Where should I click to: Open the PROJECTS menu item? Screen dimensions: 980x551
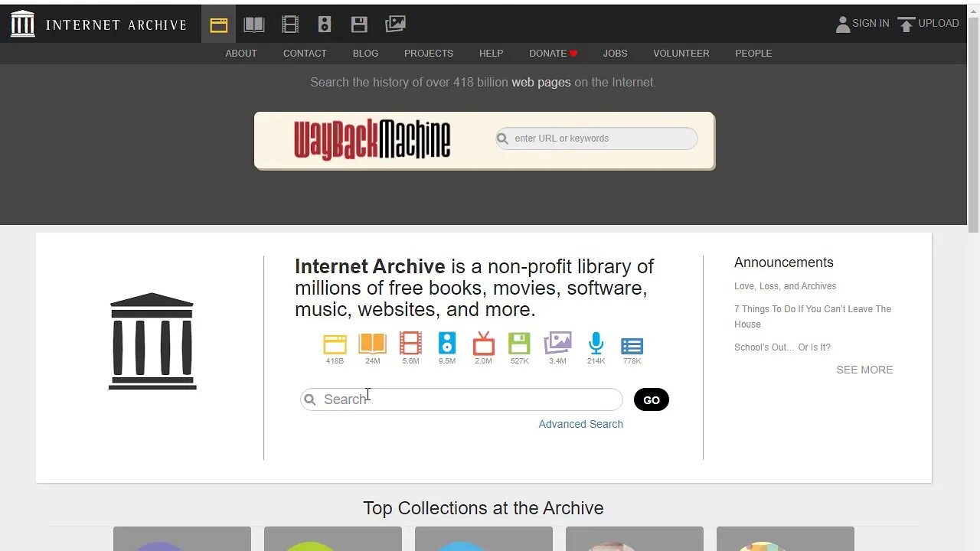(x=429, y=54)
